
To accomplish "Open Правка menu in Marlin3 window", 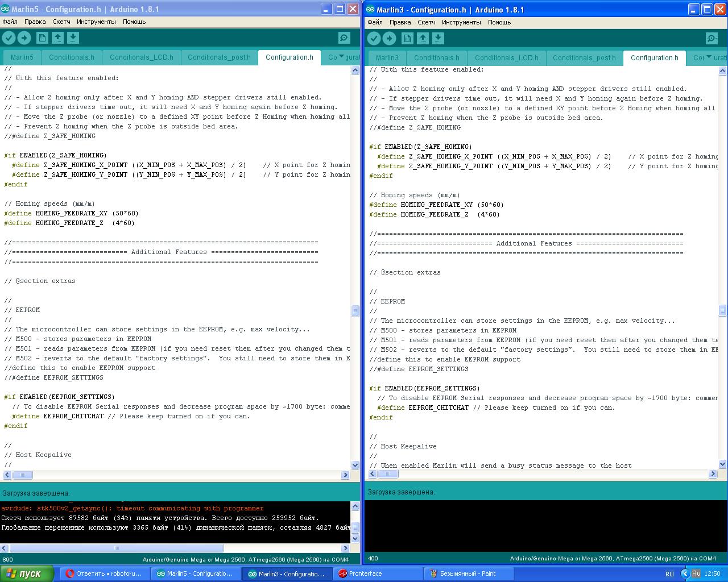I will [x=400, y=22].
